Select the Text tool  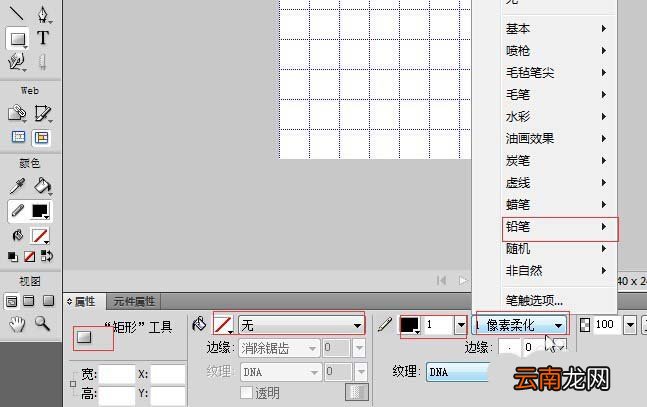point(43,38)
